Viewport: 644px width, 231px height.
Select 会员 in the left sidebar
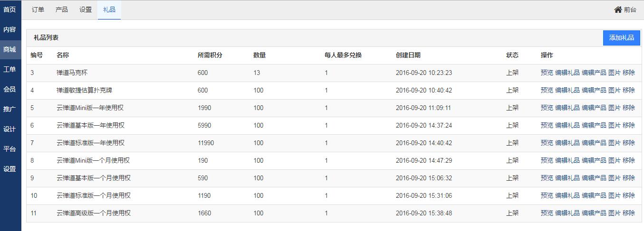coord(10,89)
